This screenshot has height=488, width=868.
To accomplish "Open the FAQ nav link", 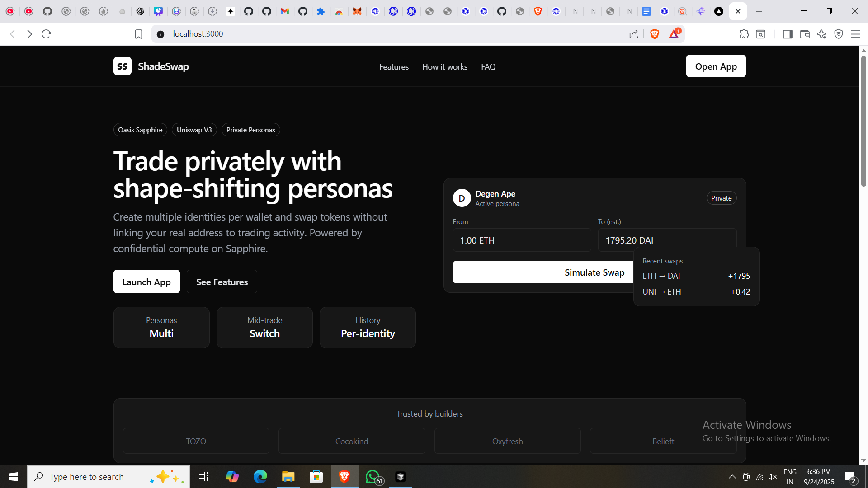I will tap(488, 67).
